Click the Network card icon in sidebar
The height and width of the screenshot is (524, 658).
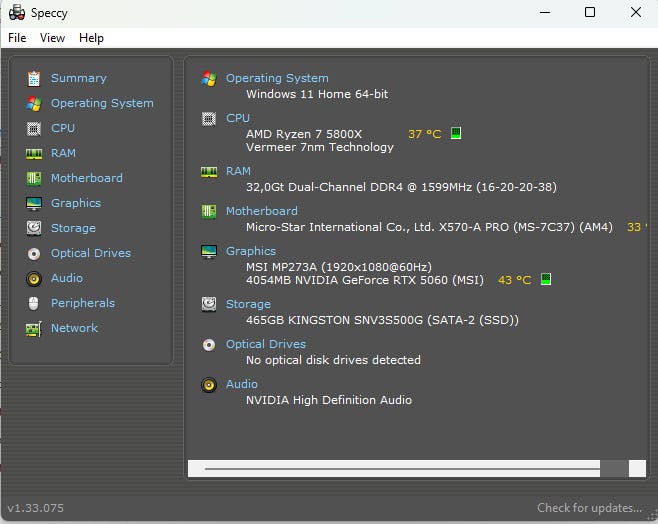34,329
